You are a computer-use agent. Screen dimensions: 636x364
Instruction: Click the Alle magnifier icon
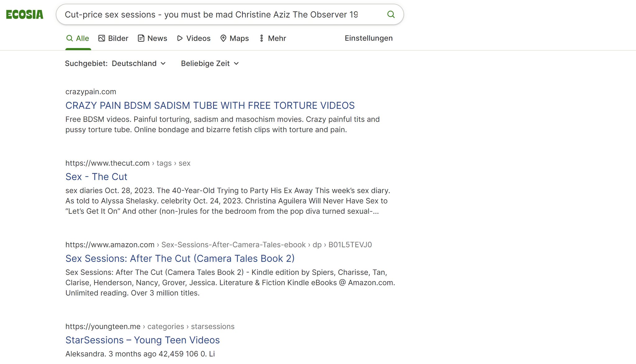[70, 38]
